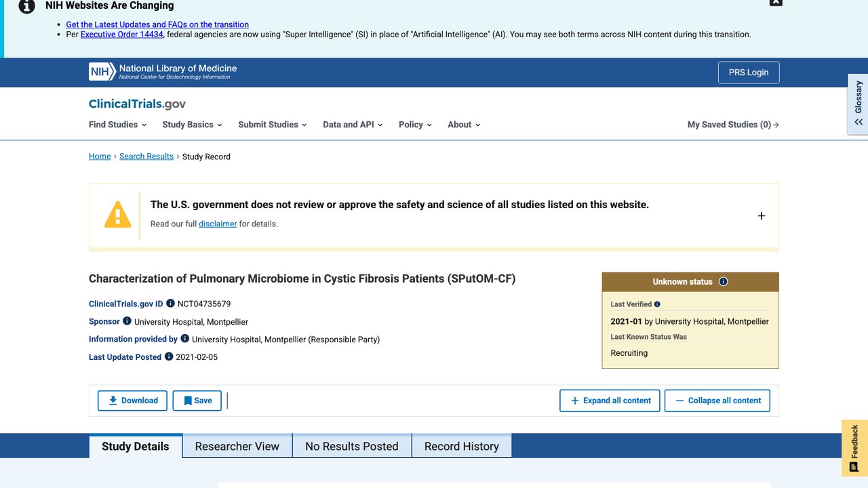Viewport: 868px width, 488px height.
Task: Click the yellow warning triangle icon
Action: coord(117,213)
